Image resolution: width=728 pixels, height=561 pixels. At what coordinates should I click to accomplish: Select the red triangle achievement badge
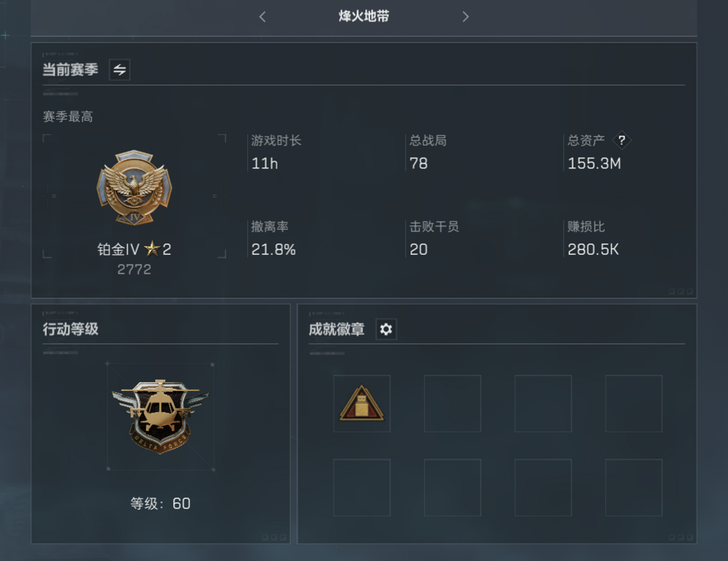pos(362,404)
